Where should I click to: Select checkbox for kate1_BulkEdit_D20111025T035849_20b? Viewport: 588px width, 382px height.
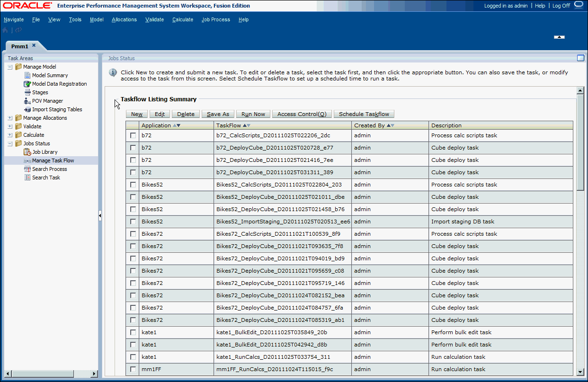(x=133, y=332)
